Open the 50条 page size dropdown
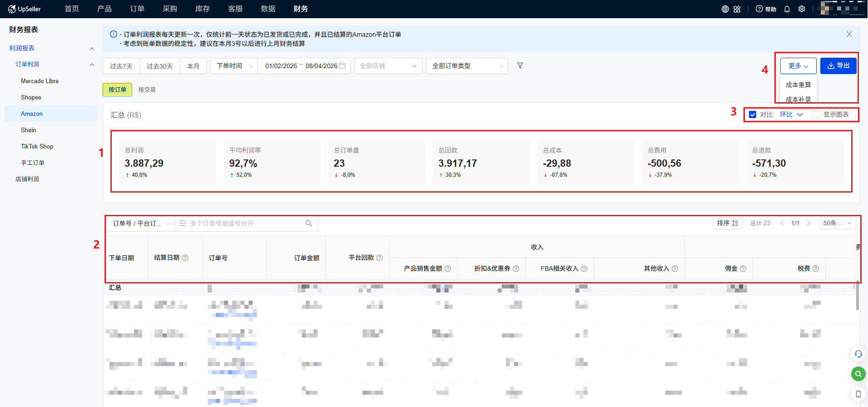868x407 pixels. [x=838, y=223]
